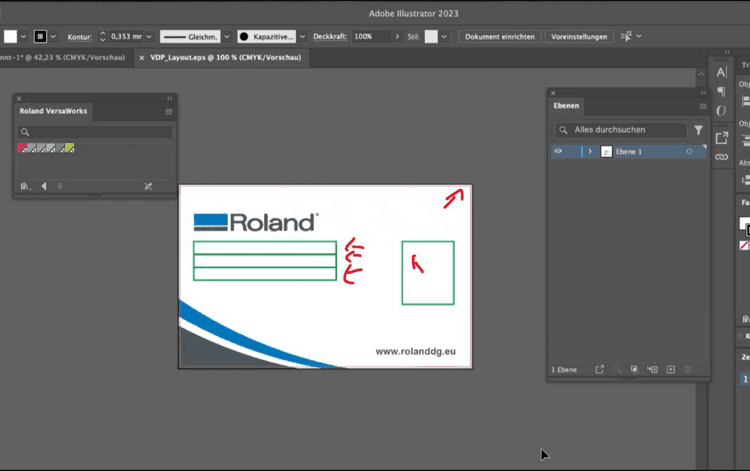750x471 pixels.
Task: Open the Deckkraft opacity slider arrow
Action: [x=397, y=36]
